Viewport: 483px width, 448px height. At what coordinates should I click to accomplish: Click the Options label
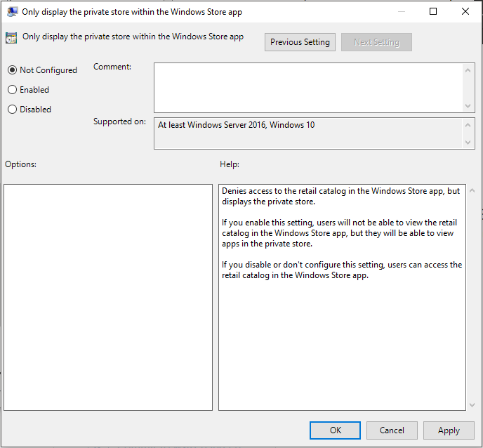pyautogui.click(x=20, y=164)
